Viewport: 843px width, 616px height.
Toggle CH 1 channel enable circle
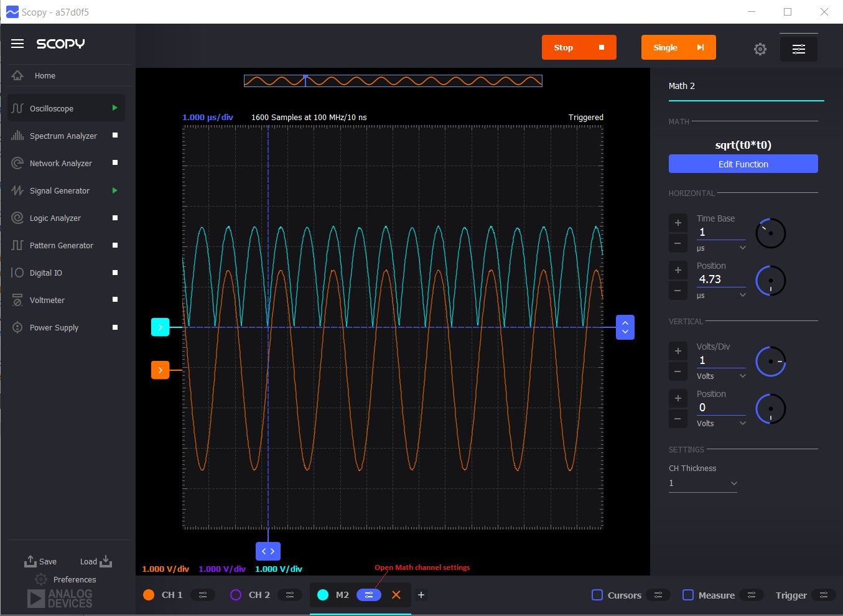pyautogui.click(x=149, y=595)
